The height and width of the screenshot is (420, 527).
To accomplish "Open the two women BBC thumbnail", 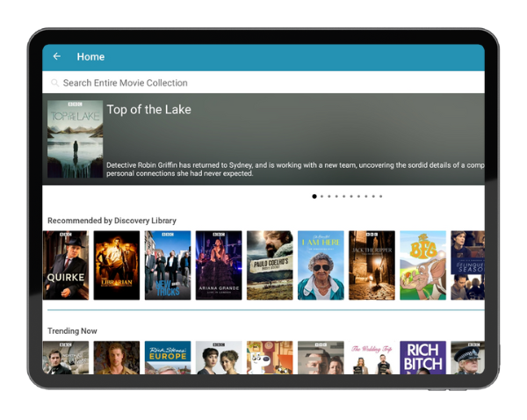I will [x=219, y=358].
